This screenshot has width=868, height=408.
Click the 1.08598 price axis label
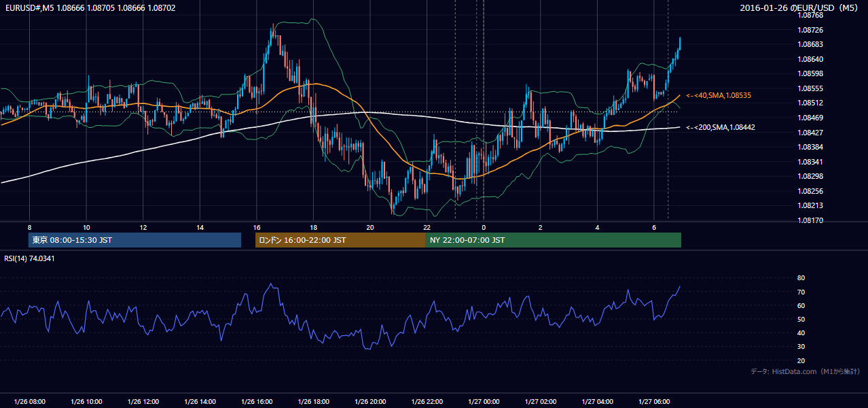click(810, 73)
